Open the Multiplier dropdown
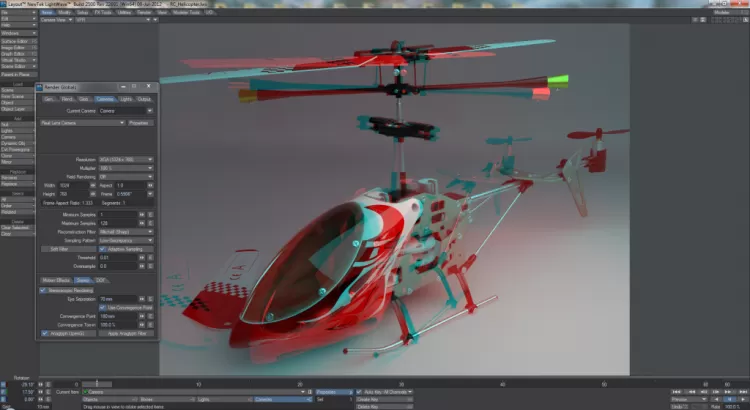This screenshot has width=750, height=410. [126, 168]
